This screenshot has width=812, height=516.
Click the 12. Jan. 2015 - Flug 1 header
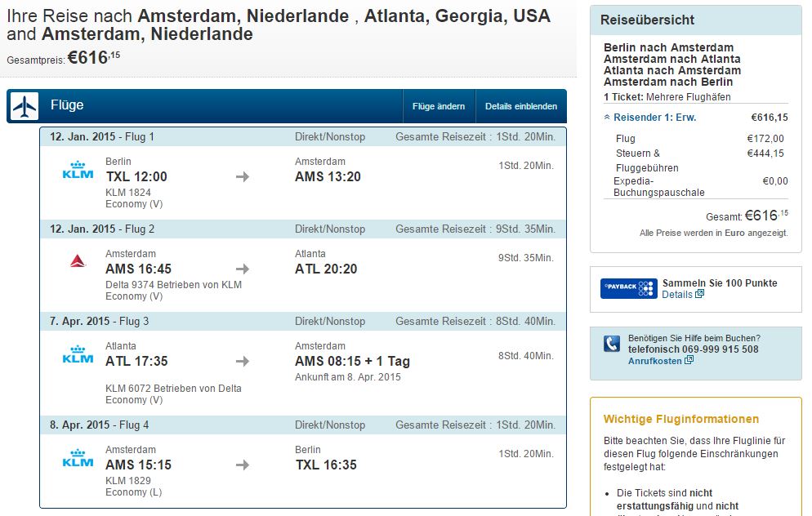click(303, 136)
